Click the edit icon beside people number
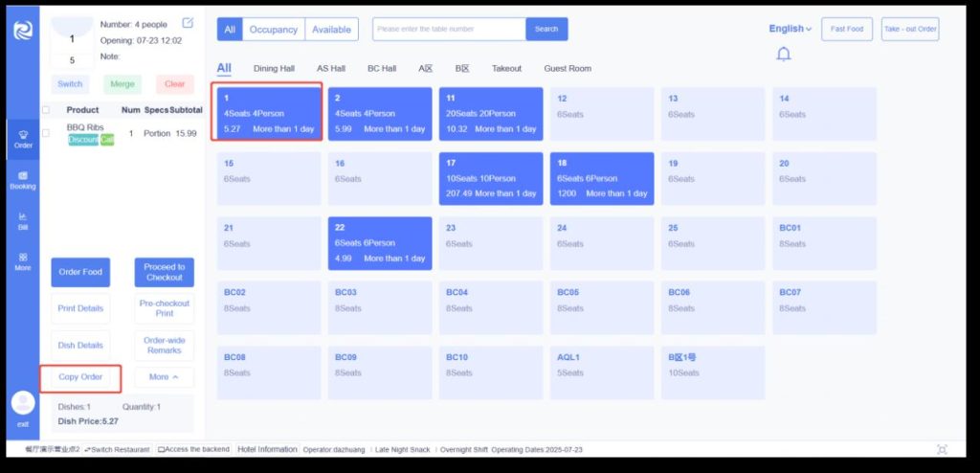Screen dimensions: 980x473 pyautogui.click(x=188, y=23)
